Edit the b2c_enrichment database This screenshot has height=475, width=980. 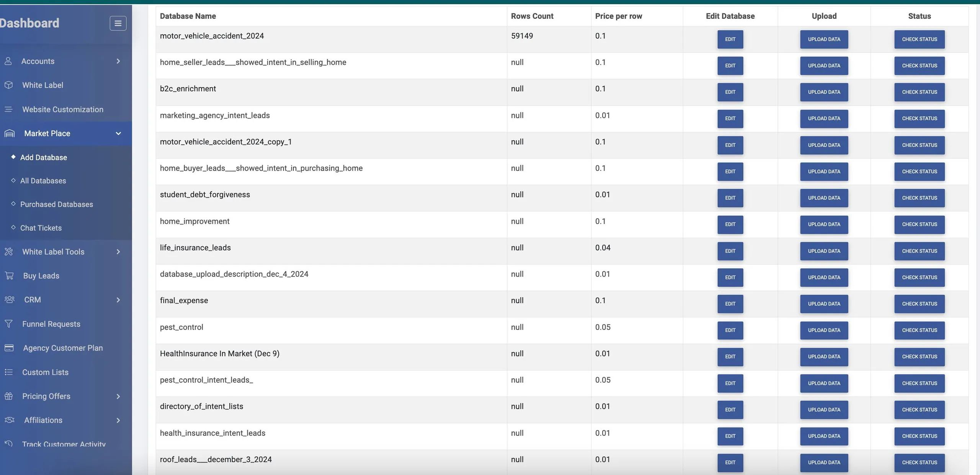[730, 92]
